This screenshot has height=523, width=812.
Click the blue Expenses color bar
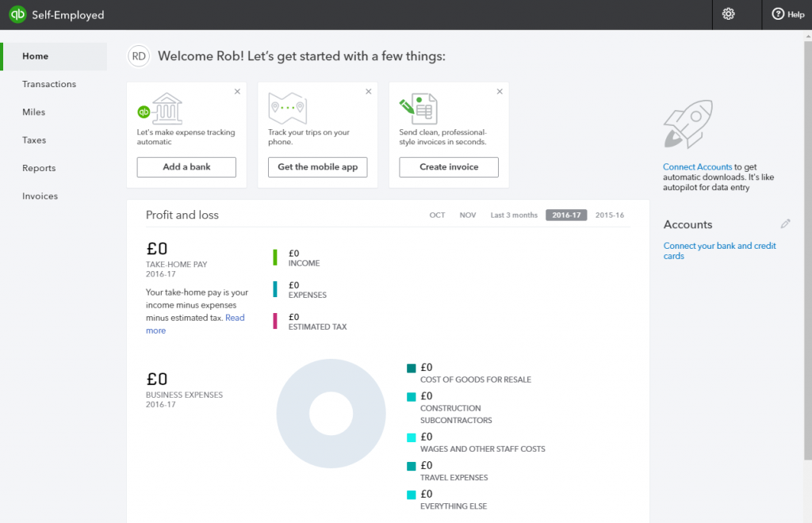coord(275,289)
